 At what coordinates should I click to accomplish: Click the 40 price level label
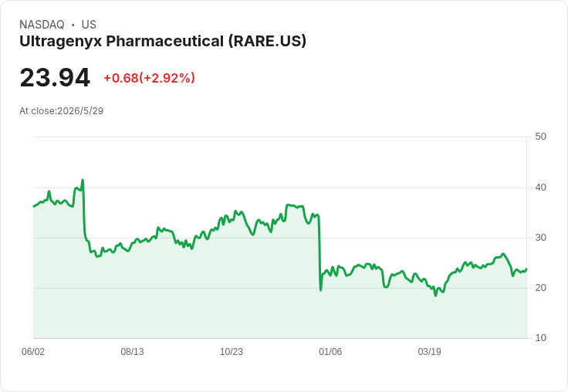click(540, 188)
